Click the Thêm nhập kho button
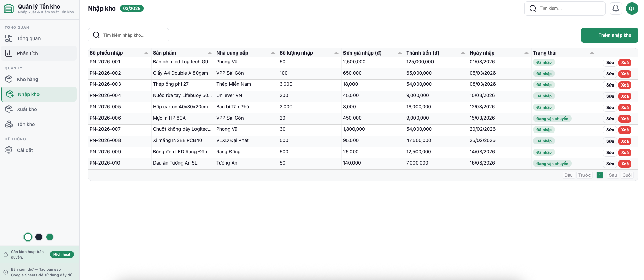 tap(609, 35)
